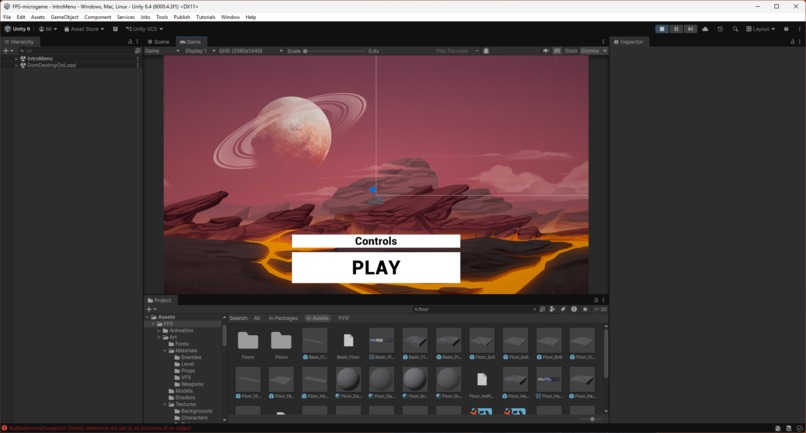The image size is (806, 433).
Task: Click the Search by Type icon
Action: [552, 309]
